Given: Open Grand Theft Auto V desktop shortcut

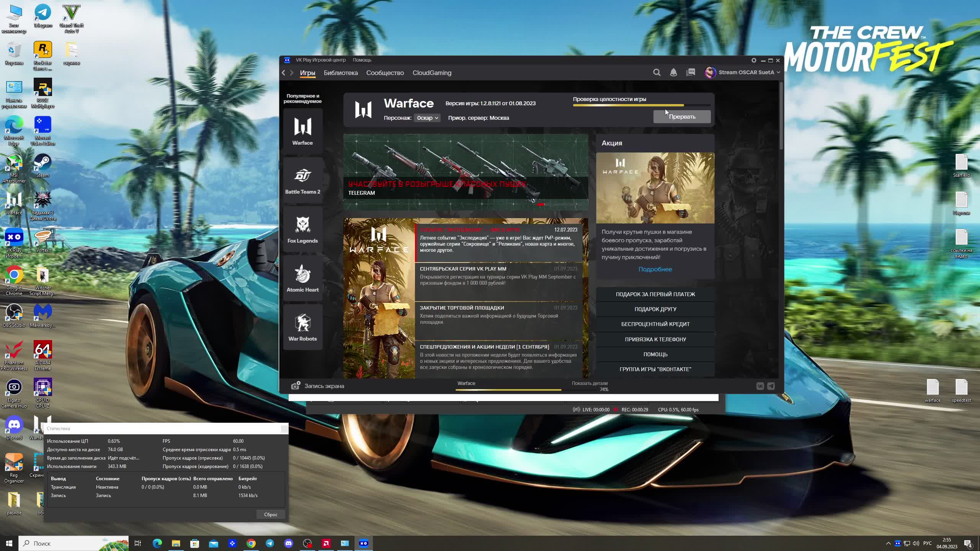Looking at the screenshot, I should click(72, 18).
